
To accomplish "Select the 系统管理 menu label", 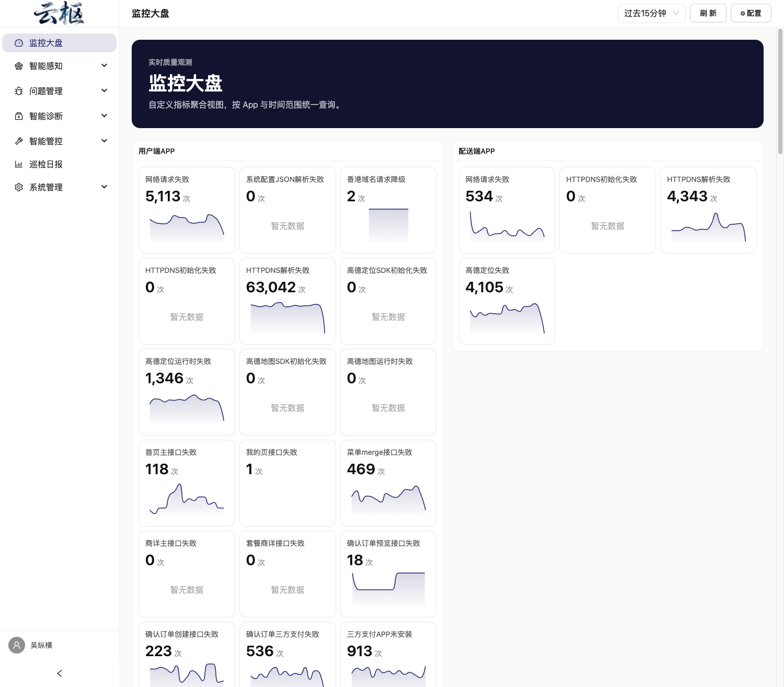I will (46, 187).
